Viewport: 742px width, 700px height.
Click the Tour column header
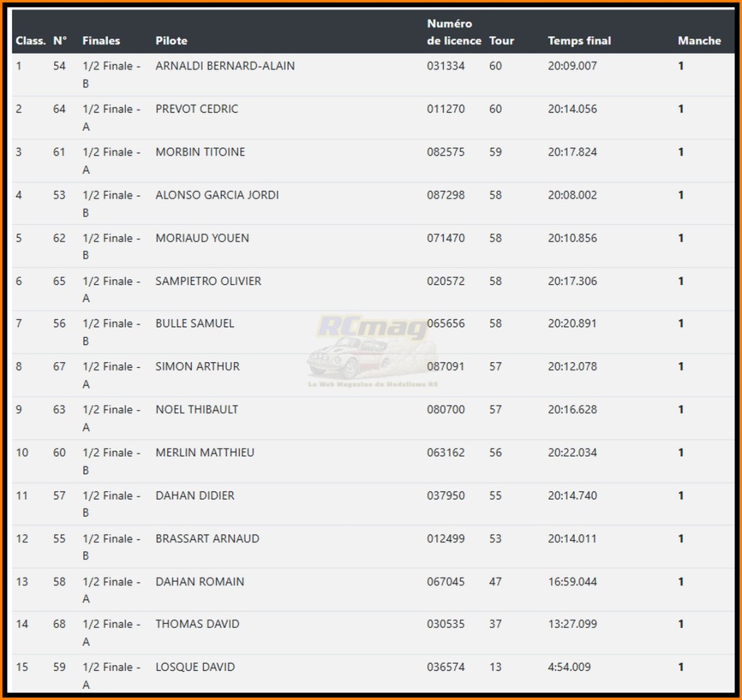click(501, 40)
